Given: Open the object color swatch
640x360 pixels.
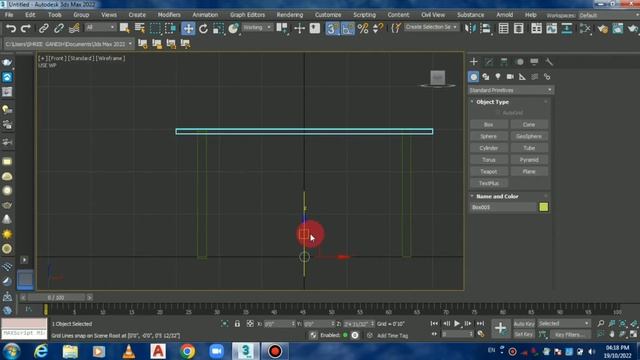Looking at the screenshot, I should 544,207.
